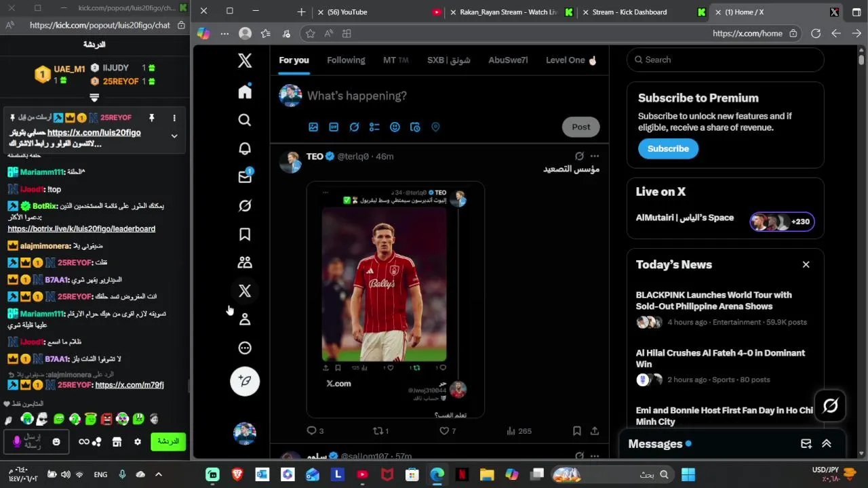Viewport: 868px width, 488px height.
Task: Open botrix leaderboard link in chat
Action: [81, 228]
